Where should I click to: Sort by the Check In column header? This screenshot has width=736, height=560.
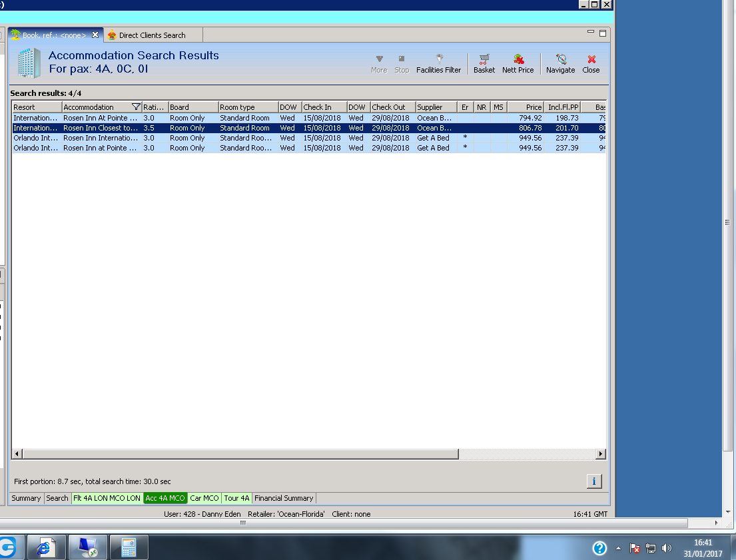(324, 107)
